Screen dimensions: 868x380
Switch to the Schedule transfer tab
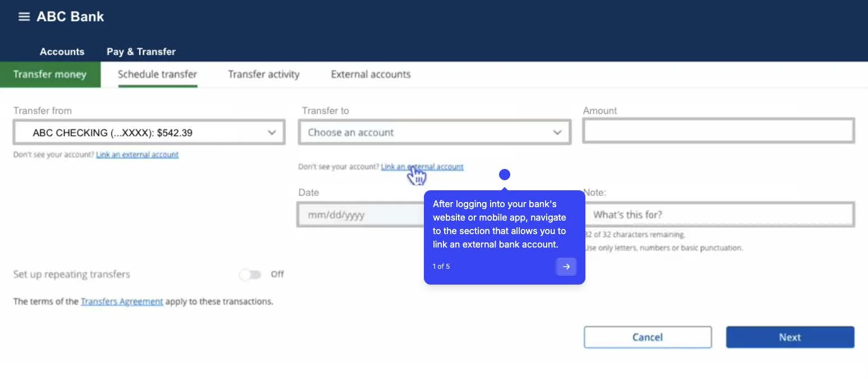158,74
